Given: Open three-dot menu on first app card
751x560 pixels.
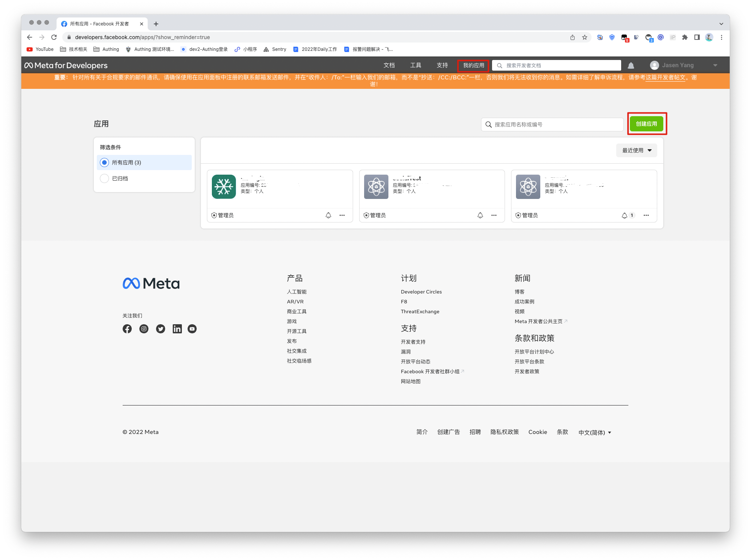Looking at the screenshot, I should 342,215.
